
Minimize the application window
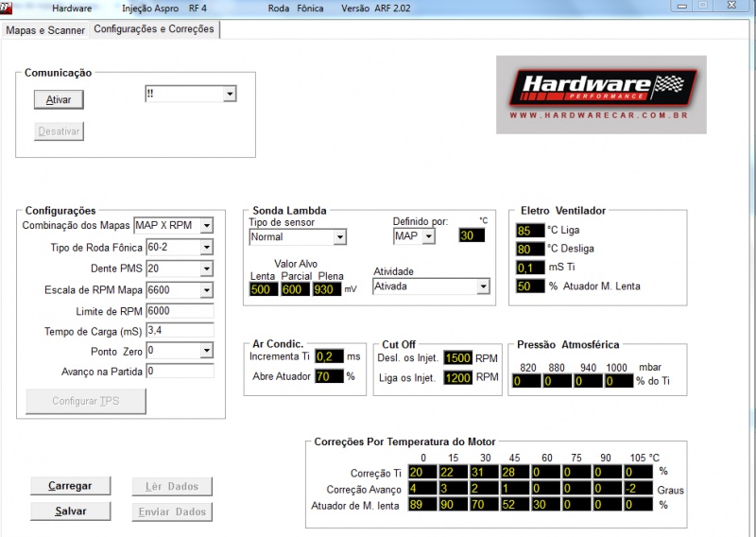point(681,6)
